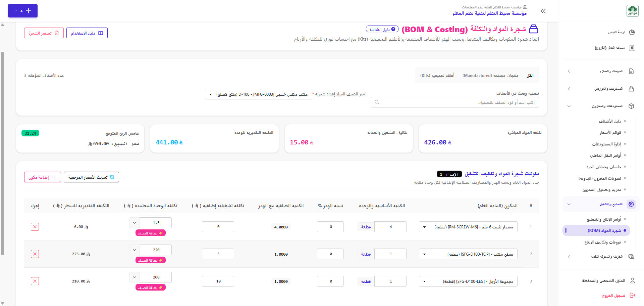The image size is (644, 306).
Task: Select the الكل tab
Action: (530, 76)
